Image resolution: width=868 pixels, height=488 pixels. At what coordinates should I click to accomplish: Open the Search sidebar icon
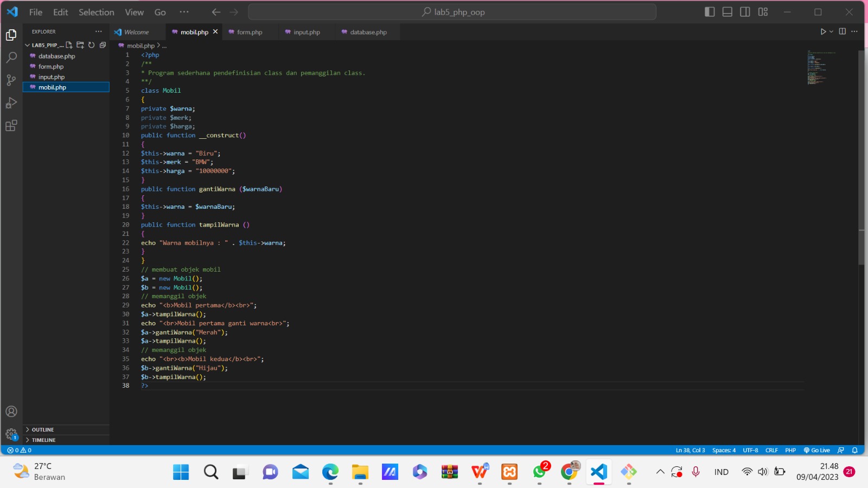tap(11, 57)
